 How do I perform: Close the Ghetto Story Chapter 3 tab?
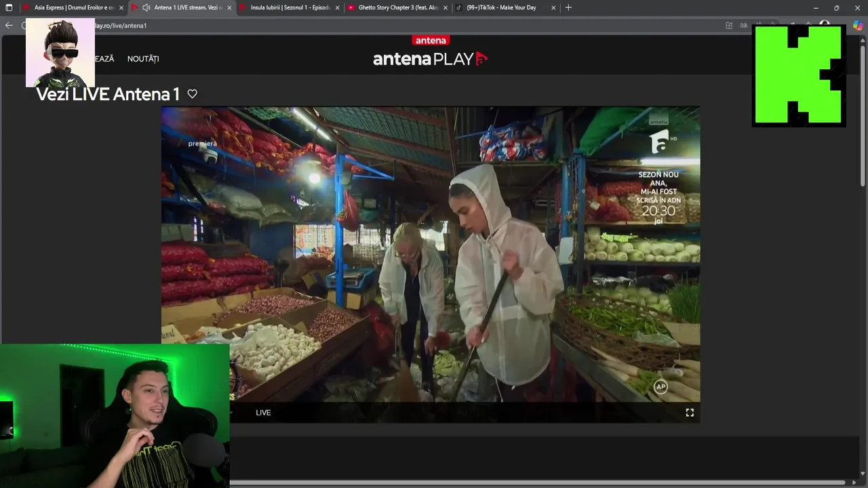[x=446, y=7]
